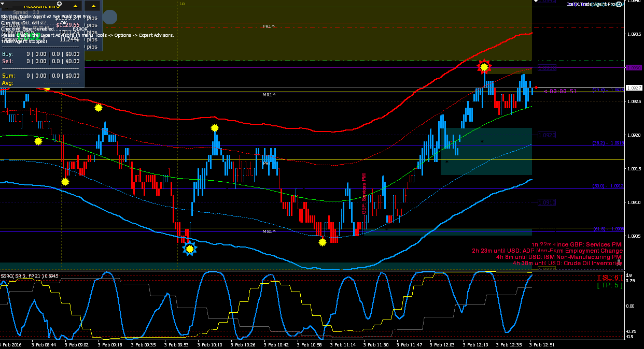Click the red diamond current price marker
Screen dimensions: 644x349
coord(536,88)
